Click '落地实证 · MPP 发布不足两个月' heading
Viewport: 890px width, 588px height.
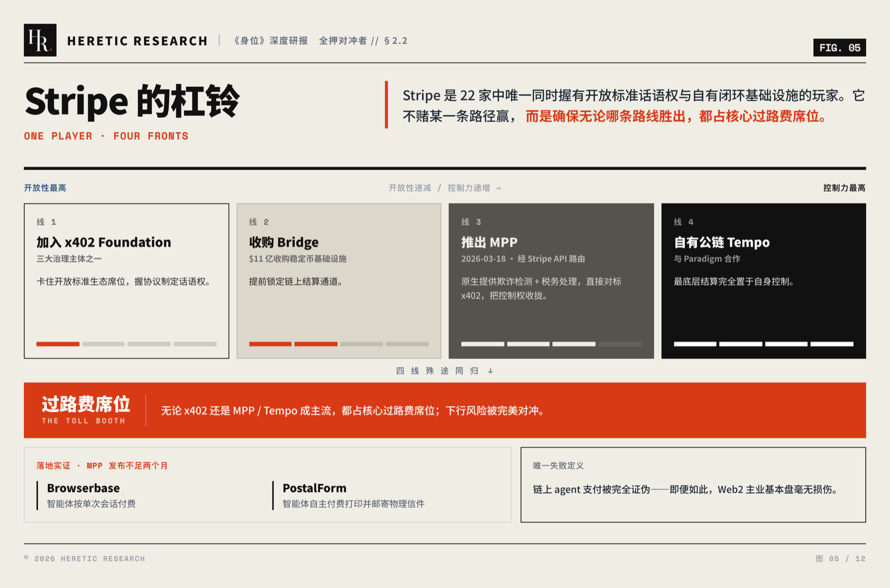(x=102, y=466)
